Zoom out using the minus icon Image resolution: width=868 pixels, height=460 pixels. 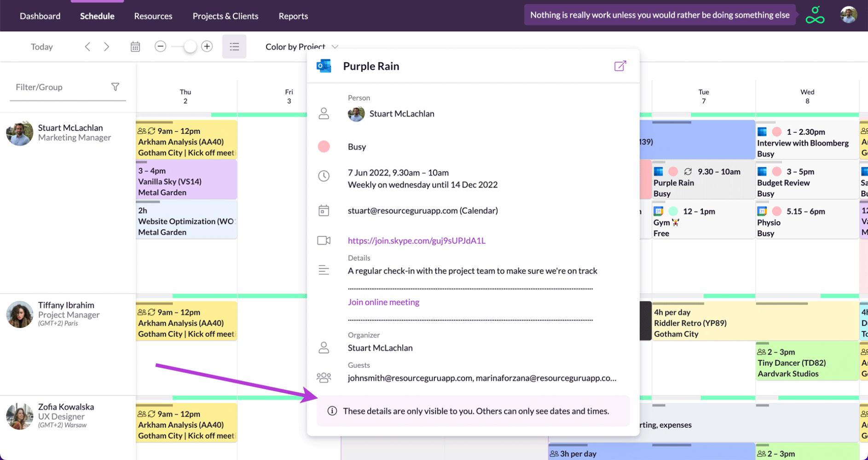pyautogui.click(x=160, y=46)
